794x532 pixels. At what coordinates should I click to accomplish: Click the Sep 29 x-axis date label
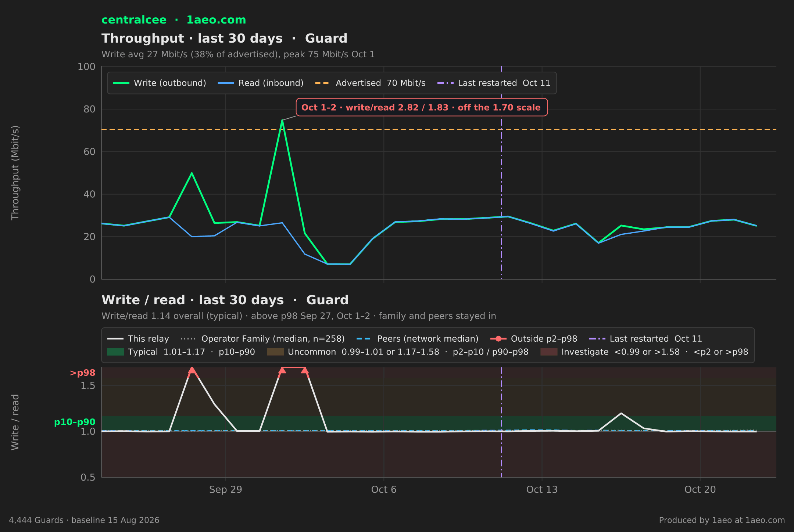[226, 490]
